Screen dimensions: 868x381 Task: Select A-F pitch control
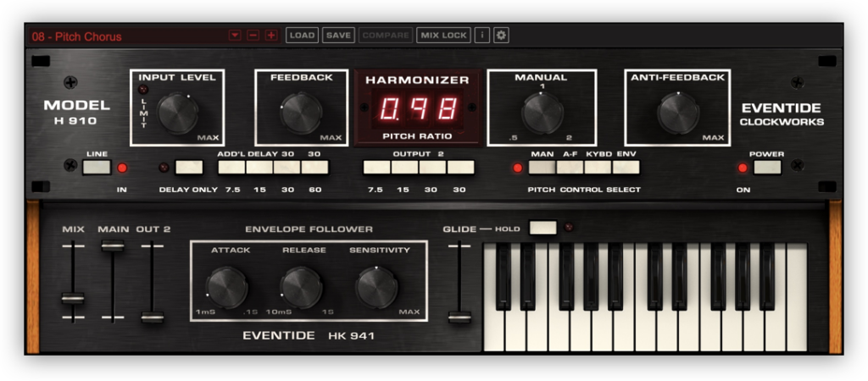point(570,167)
